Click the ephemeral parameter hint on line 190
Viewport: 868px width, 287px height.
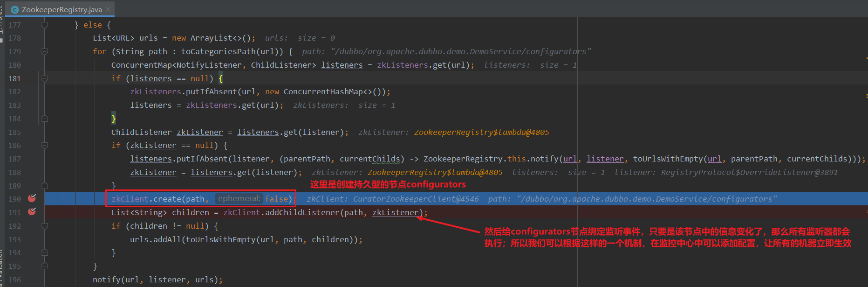pyautogui.click(x=239, y=199)
